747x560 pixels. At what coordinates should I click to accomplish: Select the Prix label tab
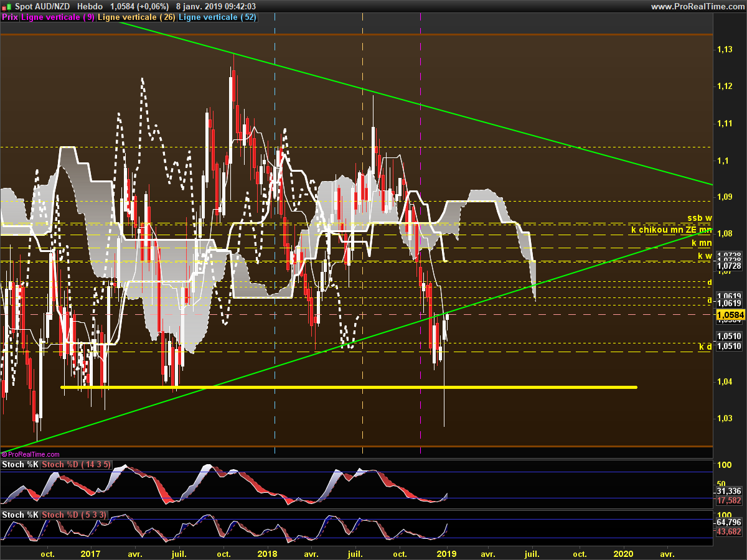coord(9,17)
